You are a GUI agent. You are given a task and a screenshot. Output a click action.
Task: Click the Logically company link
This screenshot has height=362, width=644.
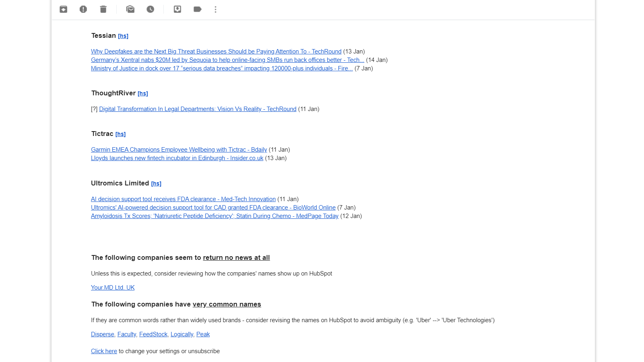[182, 334]
